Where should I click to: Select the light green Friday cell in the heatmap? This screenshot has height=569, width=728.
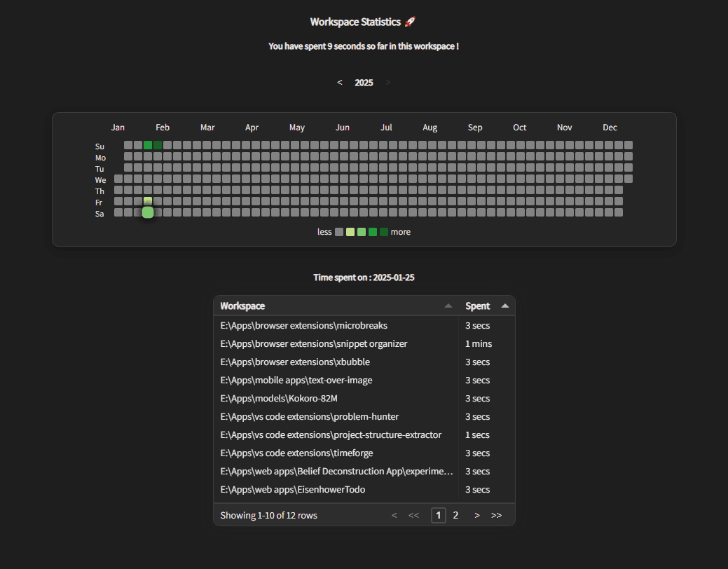pyautogui.click(x=148, y=201)
